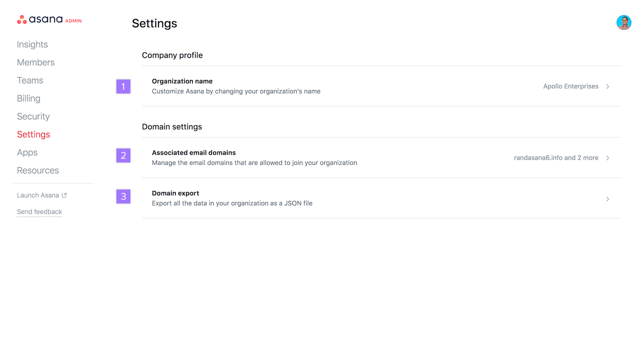Open Apps in the sidebar
The width and height of the screenshot is (644, 364).
[x=27, y=152]
